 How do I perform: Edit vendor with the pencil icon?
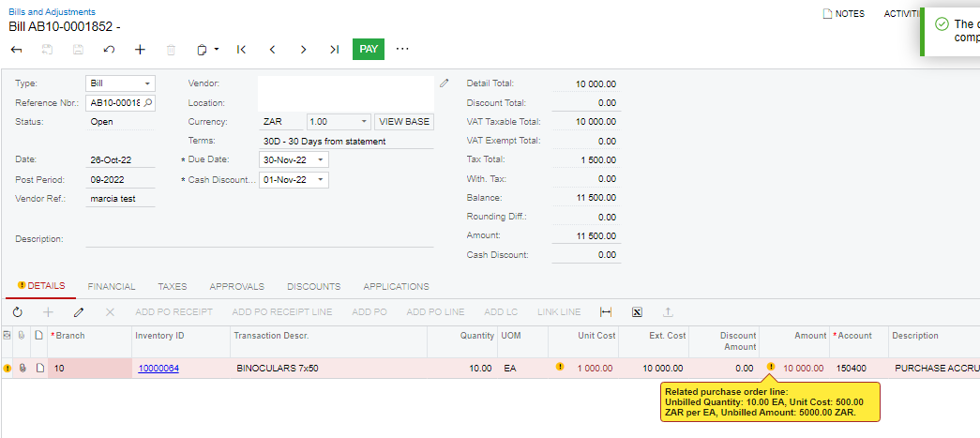click(445, 83)
